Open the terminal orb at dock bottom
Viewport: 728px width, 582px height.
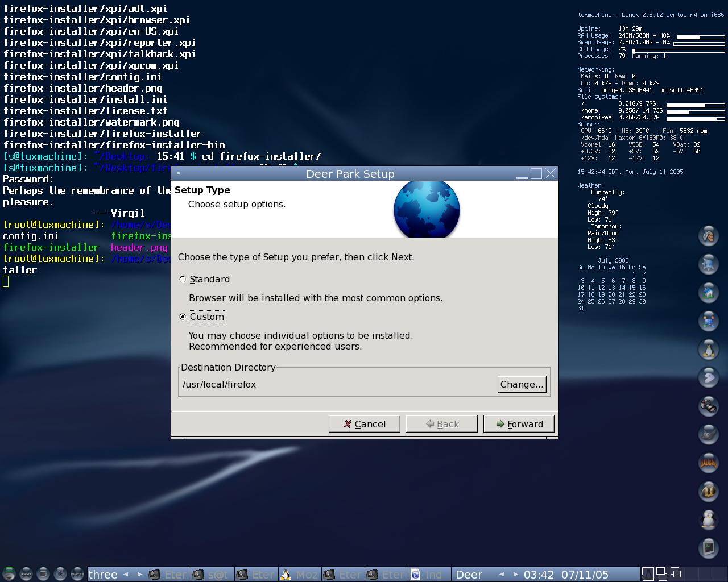point(709,548)
